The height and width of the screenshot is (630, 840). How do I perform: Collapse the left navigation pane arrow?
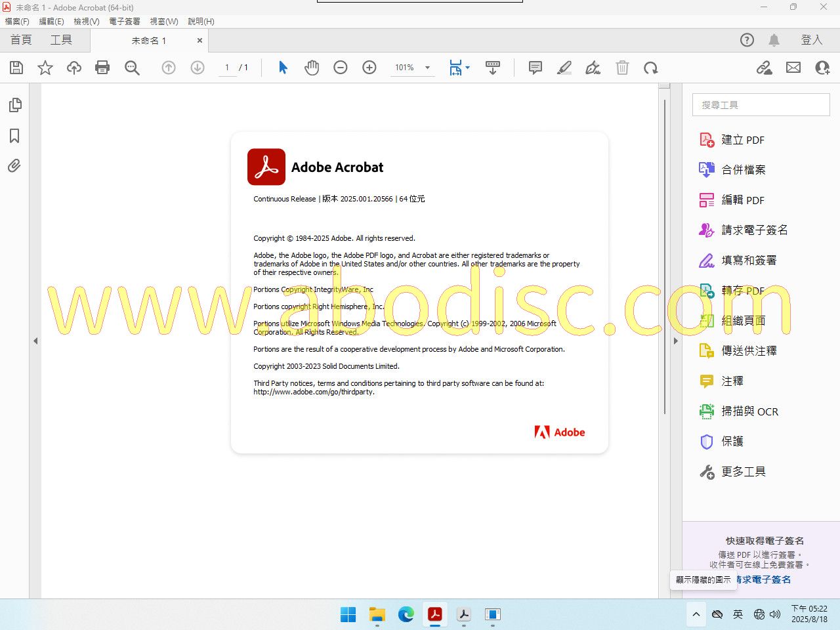[35, 341]
